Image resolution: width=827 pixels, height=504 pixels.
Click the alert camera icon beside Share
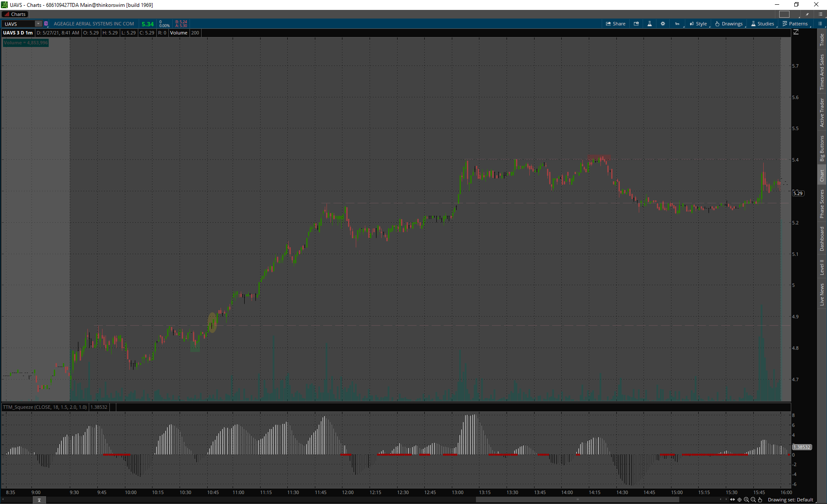pyautogui.click(x=636, y=24)
